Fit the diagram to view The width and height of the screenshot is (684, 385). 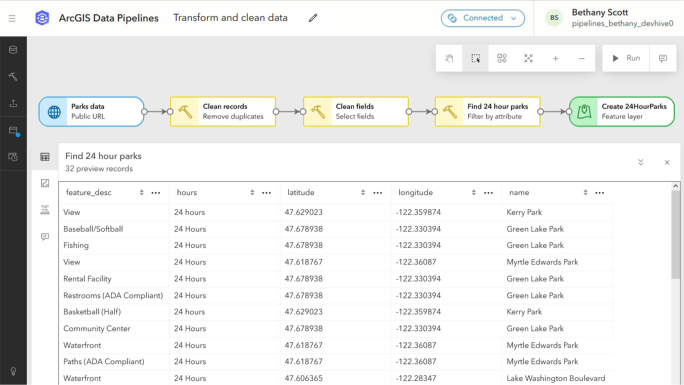(x=529, y=58)
